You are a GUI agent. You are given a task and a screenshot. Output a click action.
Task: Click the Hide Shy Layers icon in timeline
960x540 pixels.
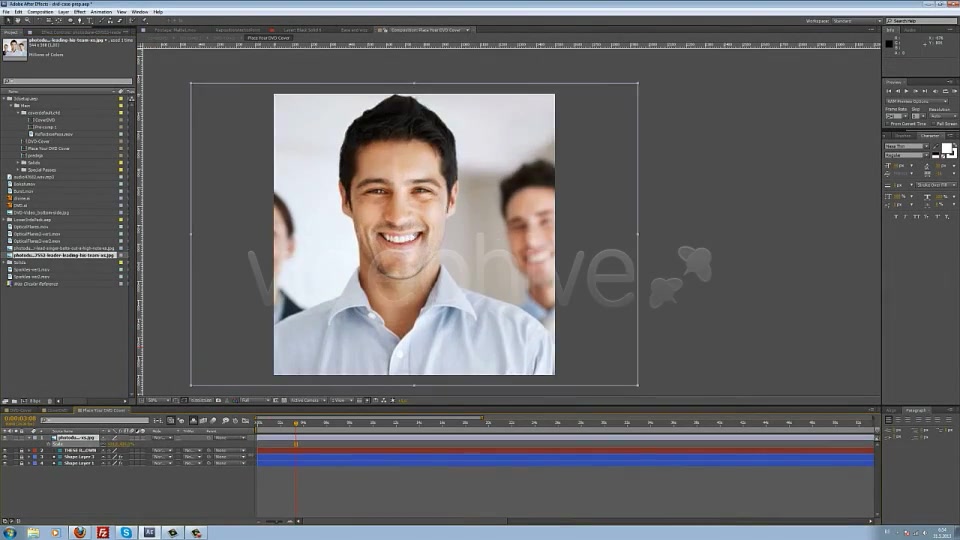pyautogui.click(x=193, y=421)
